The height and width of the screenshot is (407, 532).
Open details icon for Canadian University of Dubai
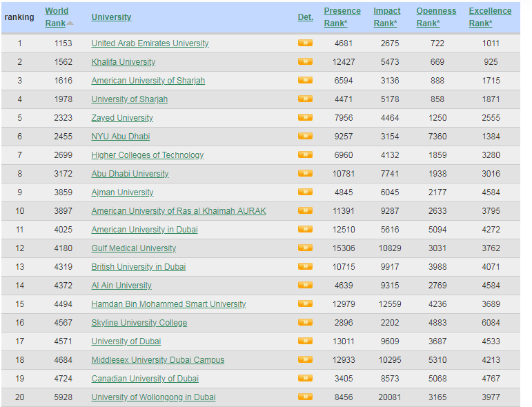tap(305, 378)
